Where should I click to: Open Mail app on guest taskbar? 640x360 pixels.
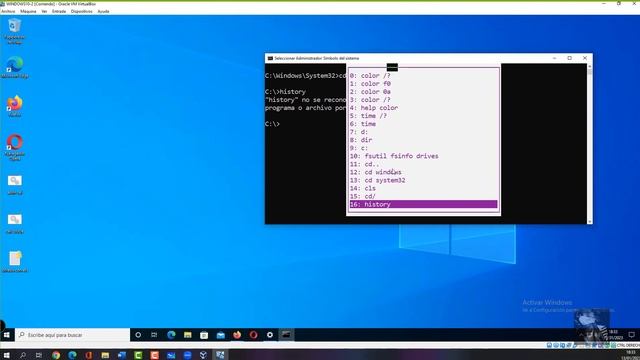point(221,335)
